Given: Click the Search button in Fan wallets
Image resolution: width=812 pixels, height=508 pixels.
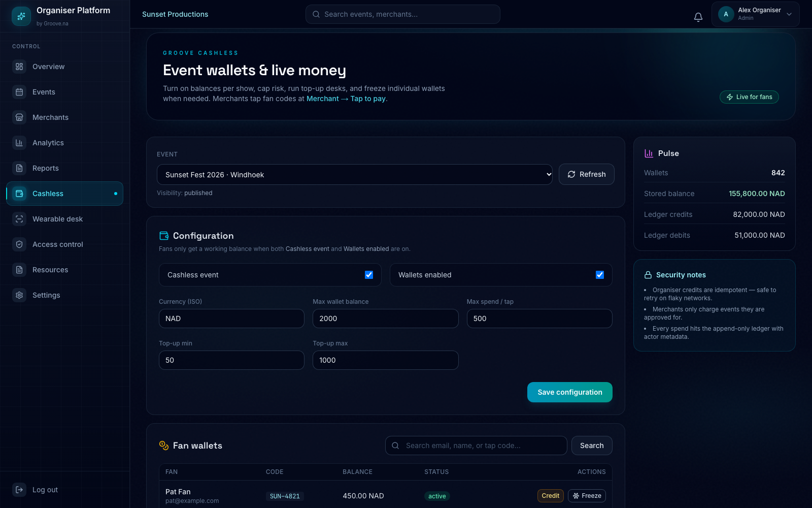Looking at the screenshot, I should point(592,446).
